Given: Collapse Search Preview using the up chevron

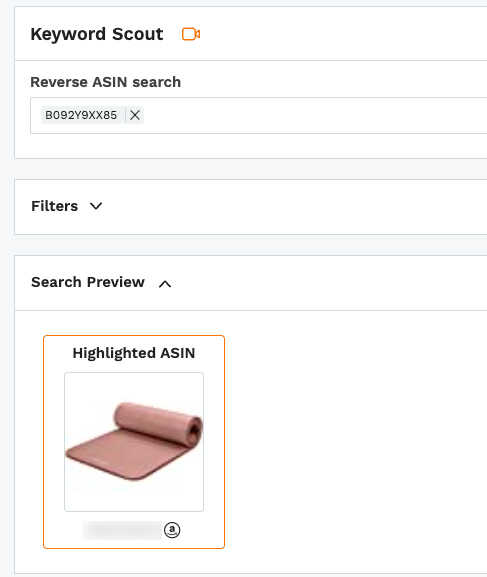Looking at the screenshot, I should click(x=165, y=284).
